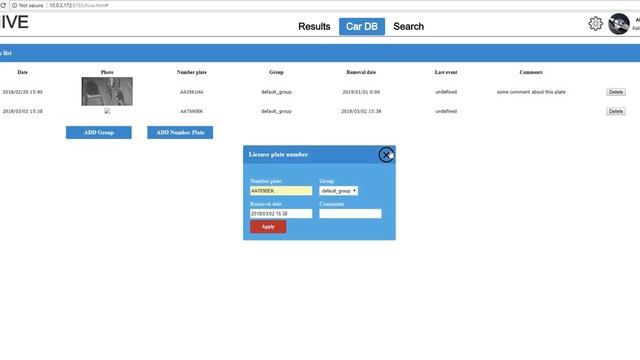Image resolution: width=640 pixels, height=360 pixels.
Task: Close the License plate number dialog
Action: pos(386,155)
